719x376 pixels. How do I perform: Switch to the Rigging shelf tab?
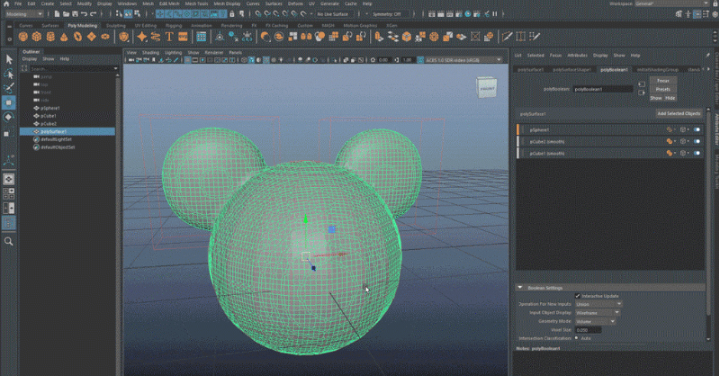pyautogui.click(x=173, y=26)
